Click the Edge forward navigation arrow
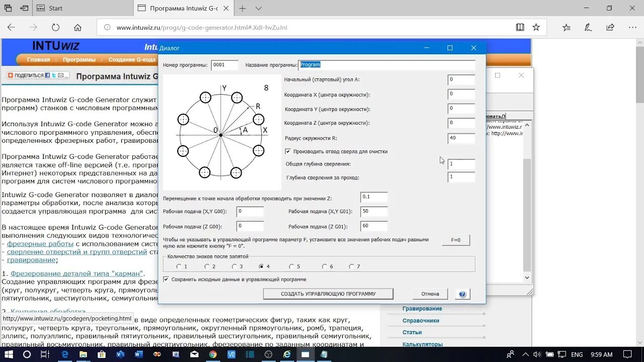 click(33, 27)
